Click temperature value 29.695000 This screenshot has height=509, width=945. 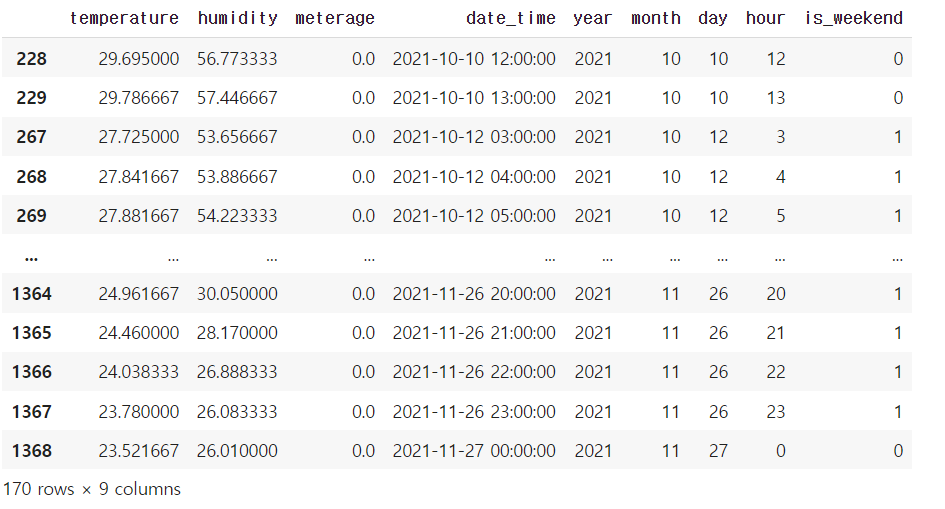click(x=139, y=59)
